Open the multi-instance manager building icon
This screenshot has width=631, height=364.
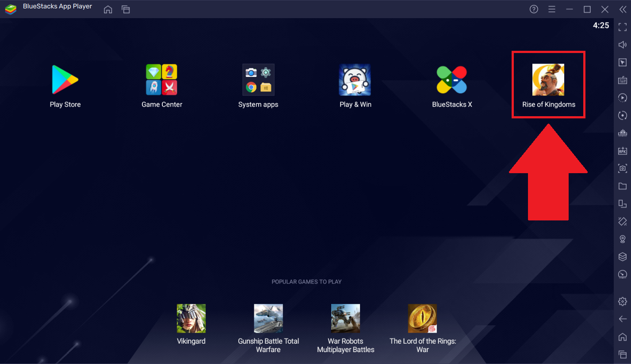coord(623,133)
